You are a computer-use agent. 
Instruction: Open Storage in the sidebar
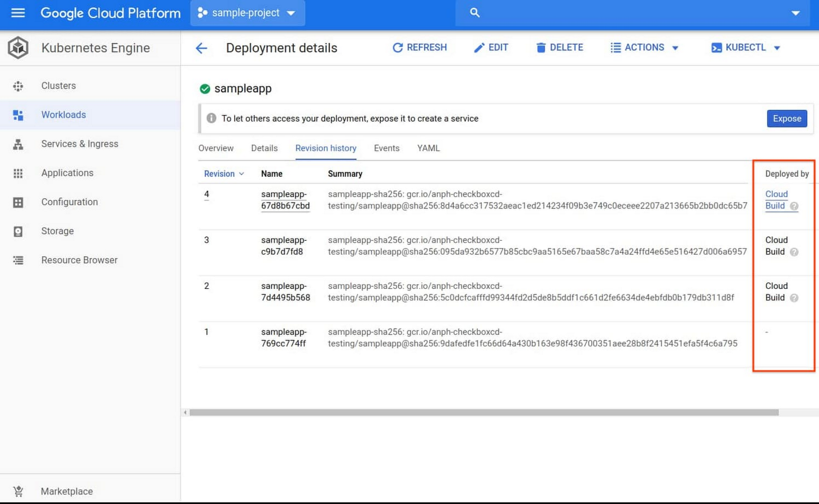click(x=90, y=232)
